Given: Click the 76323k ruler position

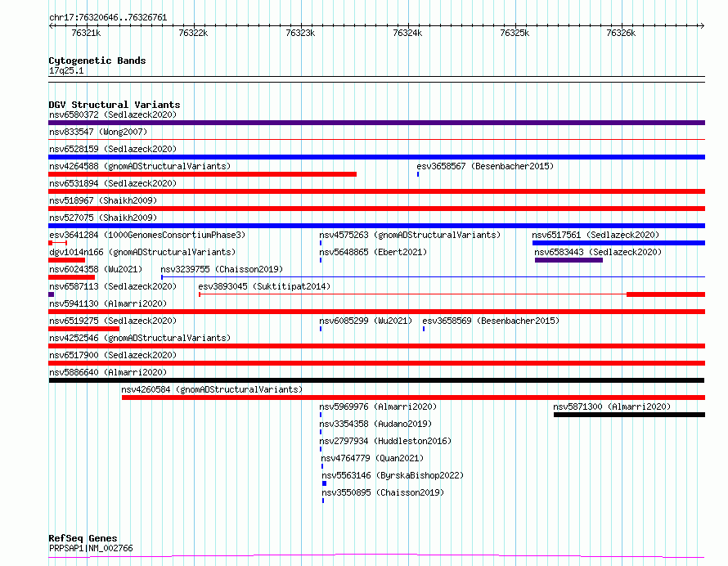Looking at the screenshot, I should 300,33.
